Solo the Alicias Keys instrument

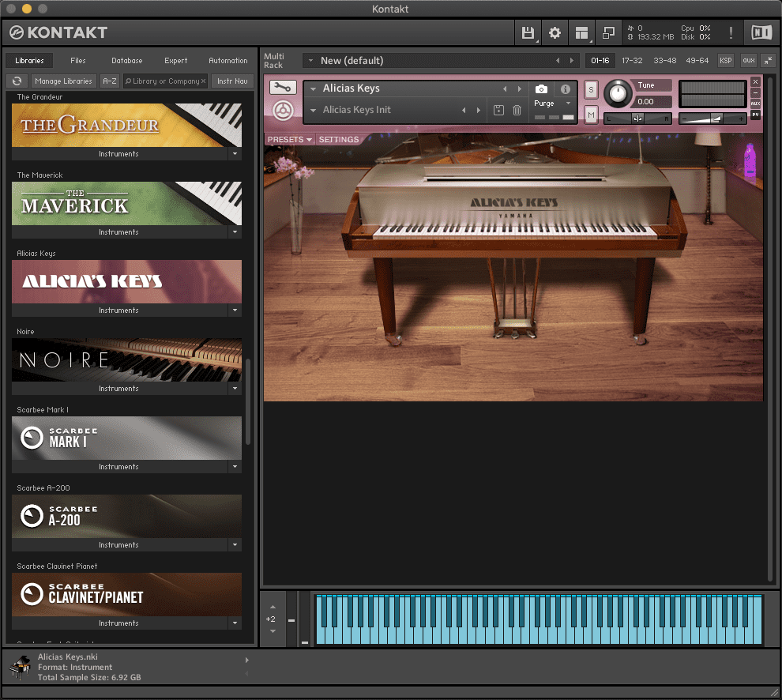tap(591, 91)
